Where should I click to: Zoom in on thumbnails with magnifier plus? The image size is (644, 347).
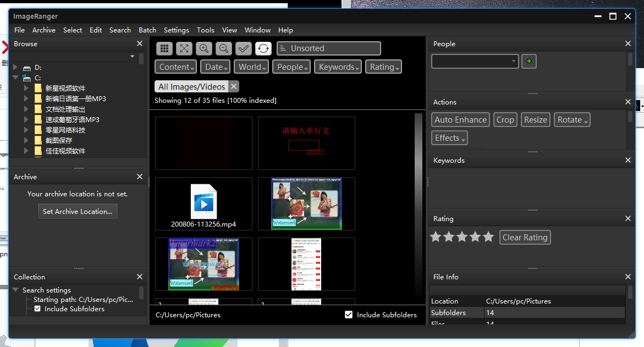tap(203, 48)
